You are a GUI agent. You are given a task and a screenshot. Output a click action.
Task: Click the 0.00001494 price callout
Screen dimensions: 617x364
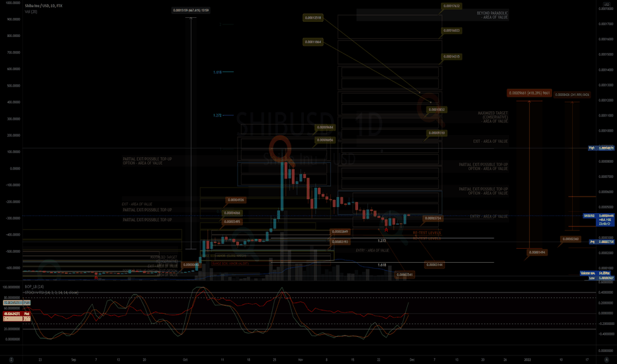(537, 252)
